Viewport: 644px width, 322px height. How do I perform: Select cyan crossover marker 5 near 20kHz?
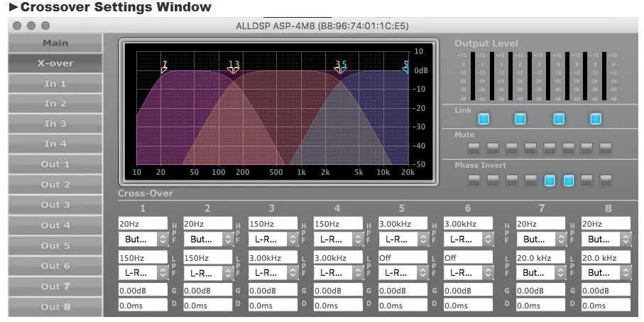406,67
